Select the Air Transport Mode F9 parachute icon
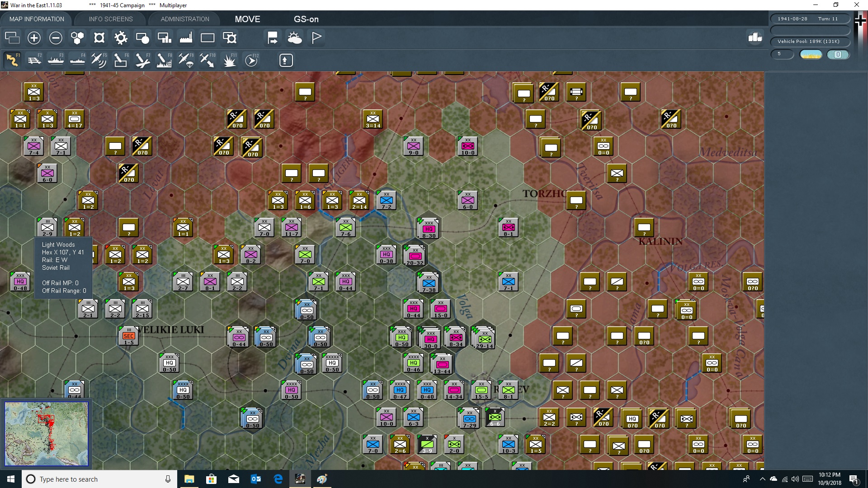This screenshot has width=868, height=488. (186, 60)
